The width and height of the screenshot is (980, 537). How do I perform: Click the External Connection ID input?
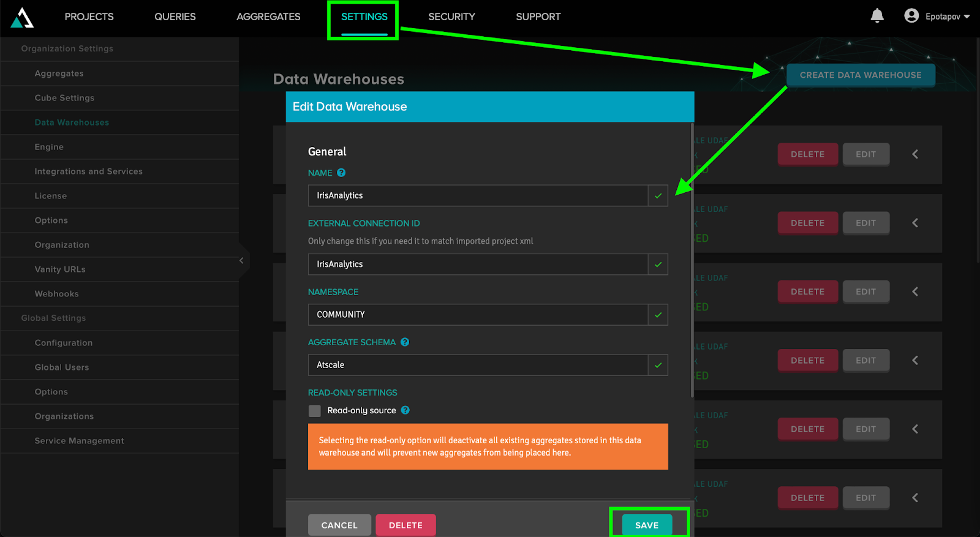tap(478, 265)
